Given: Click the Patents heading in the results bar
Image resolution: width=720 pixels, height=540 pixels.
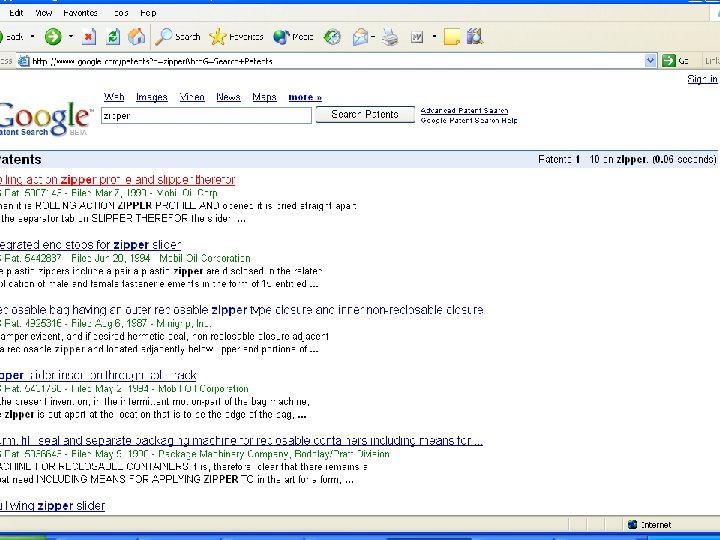Looking at the screenshot, I should pyautogui.click(x=21, y=159).
